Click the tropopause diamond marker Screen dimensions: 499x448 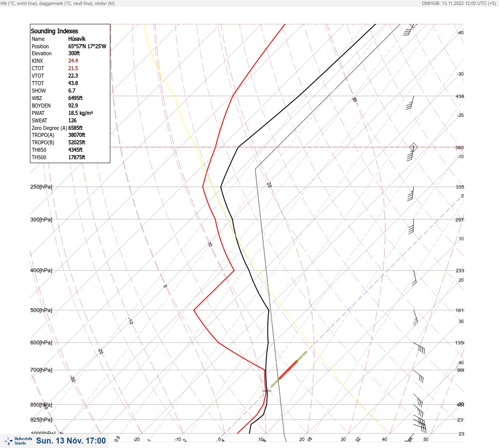pyautogui.click(x=413, y=147)
